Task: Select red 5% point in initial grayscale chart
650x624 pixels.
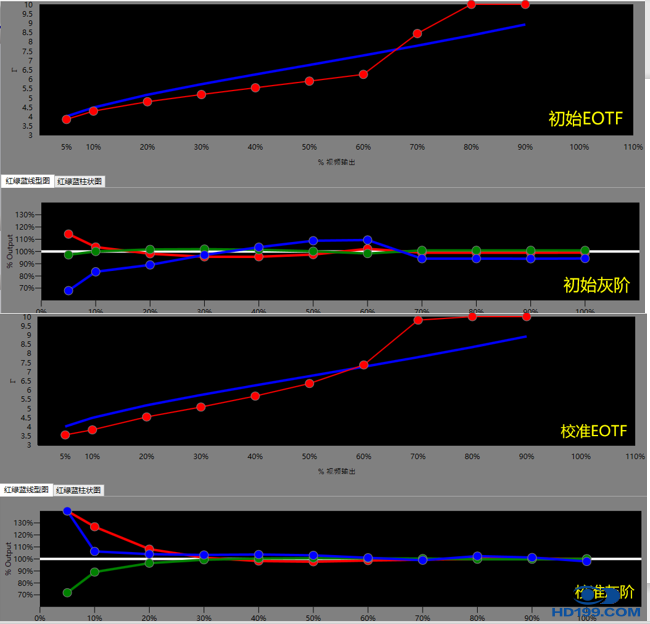Action: tap(68, 234)
